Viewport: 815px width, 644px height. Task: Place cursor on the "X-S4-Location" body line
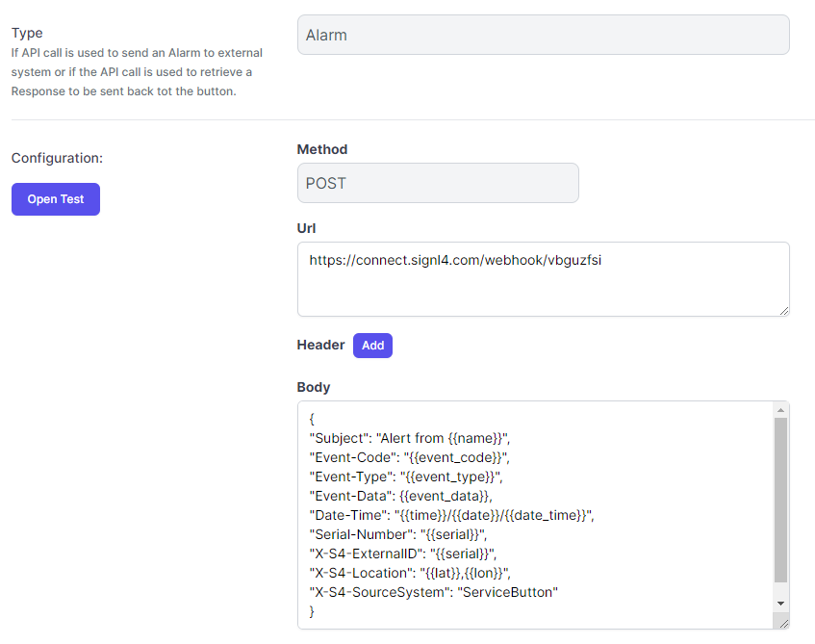point(410,574)
